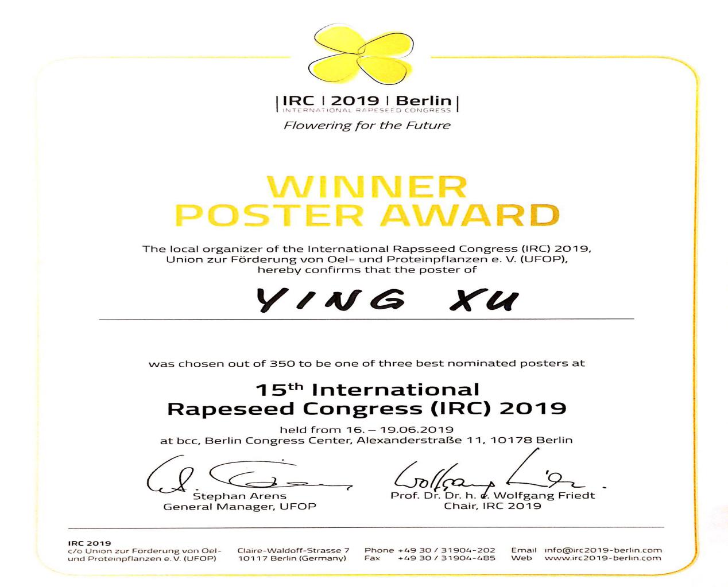Click the phone number '+49 30 / 31904-202'
Screen dimensions: 728x587
447,550
